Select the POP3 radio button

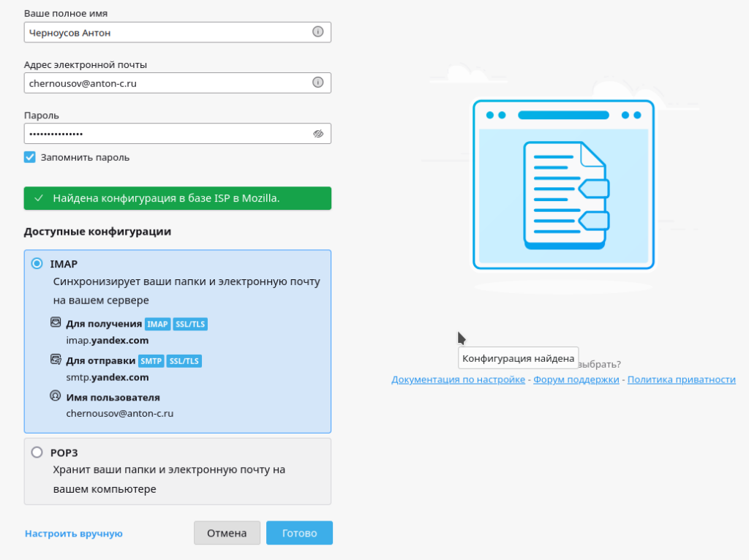click(x=37, y=453)
